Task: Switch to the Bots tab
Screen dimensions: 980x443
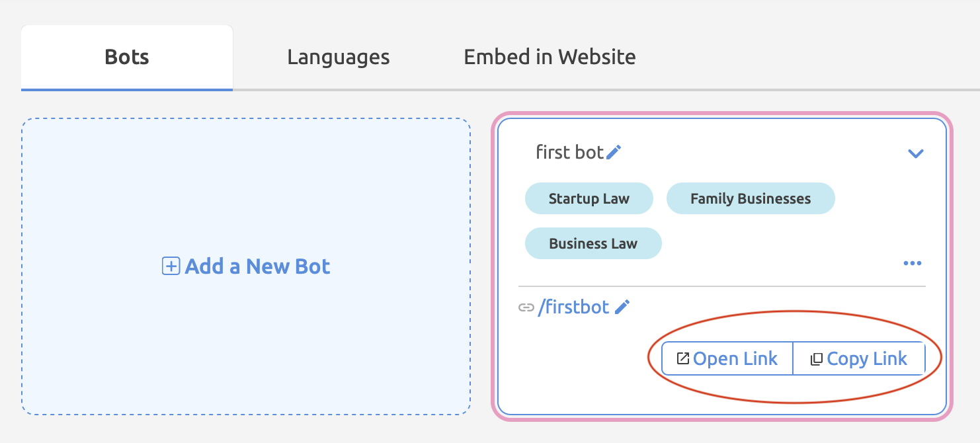Action: tap(127, 58)
